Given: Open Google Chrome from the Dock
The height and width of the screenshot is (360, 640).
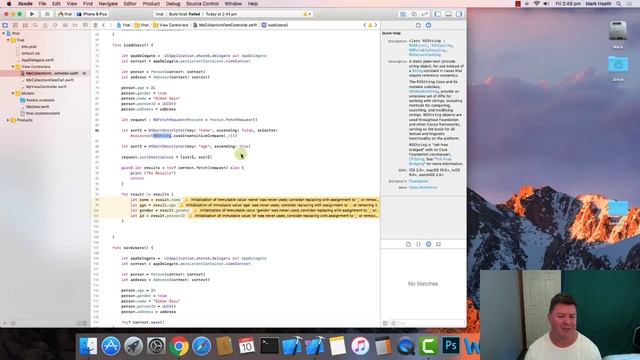Looking at the screenshot, I should tap(179, 346).
